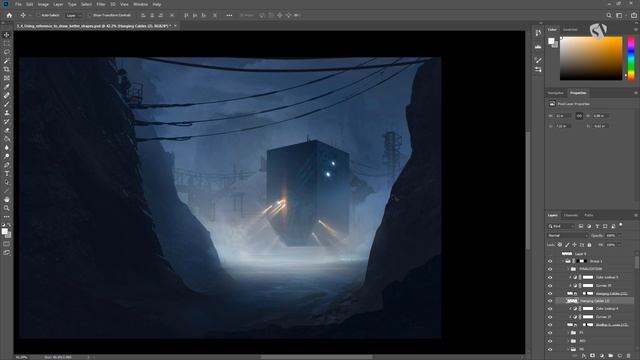The width and height of the screenshot is (640, 360).
Task: Select the Eyedropper tool
Action: pos(7,87)
